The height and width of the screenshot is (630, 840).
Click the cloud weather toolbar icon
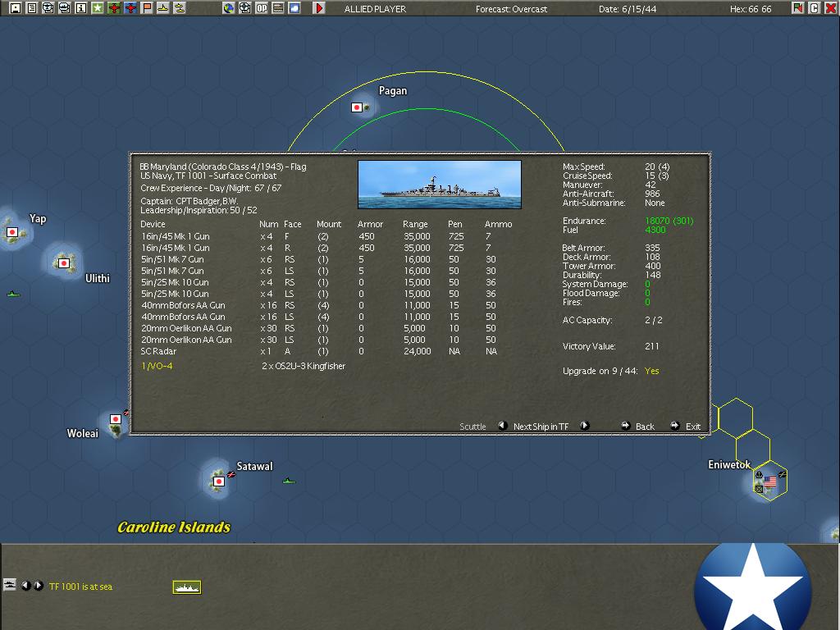[x=294, y=8]
